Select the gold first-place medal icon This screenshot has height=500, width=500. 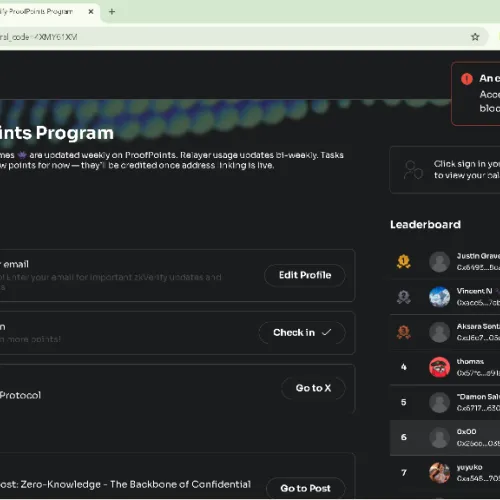tap(403, 261)
